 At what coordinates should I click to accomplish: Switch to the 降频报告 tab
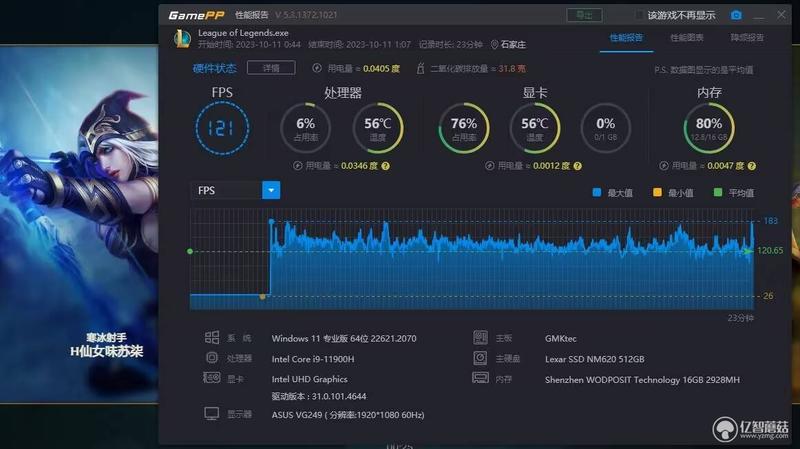747,38
